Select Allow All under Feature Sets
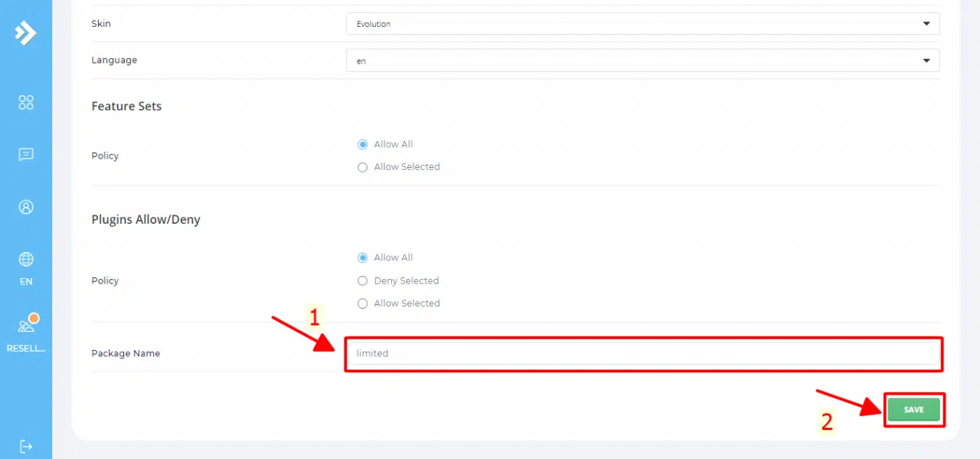Screen dimensions: 980x459 pos(363,144)
